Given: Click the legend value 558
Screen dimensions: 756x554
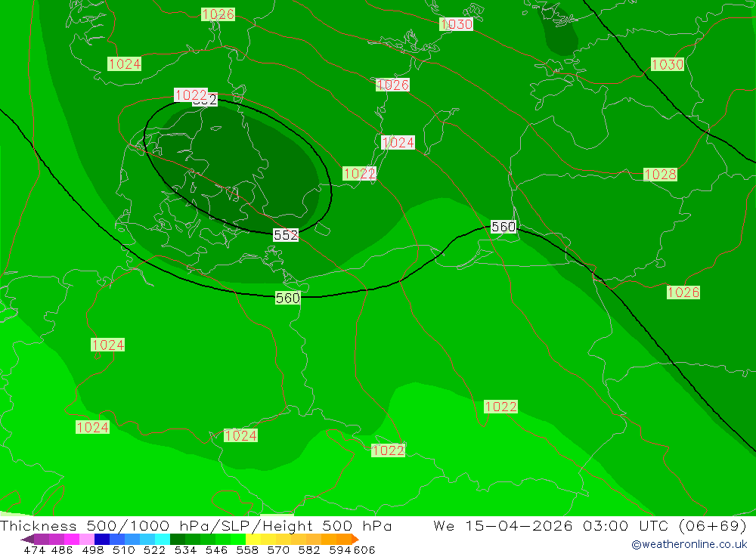Looking at the screenshot, I should click(x=247, y=549).
